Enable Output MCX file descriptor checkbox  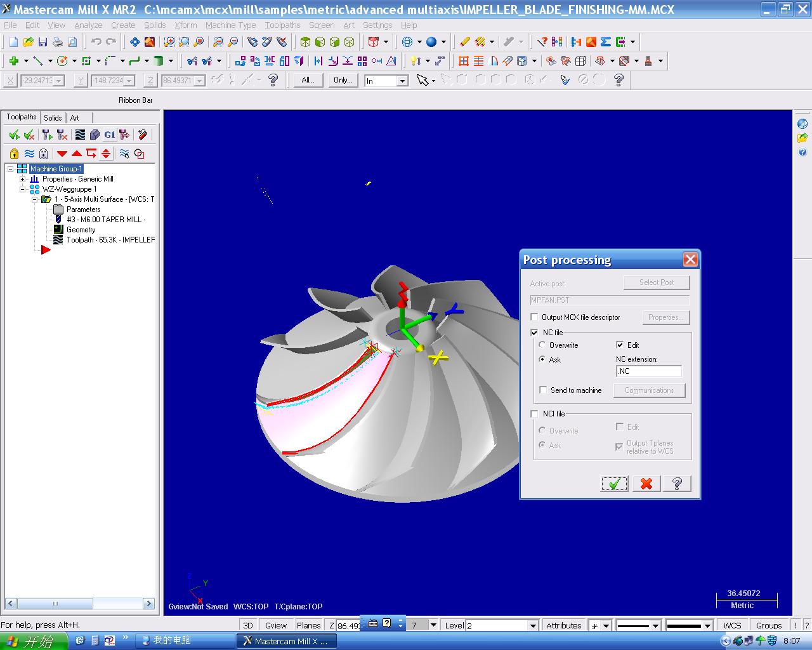point(534,317)
